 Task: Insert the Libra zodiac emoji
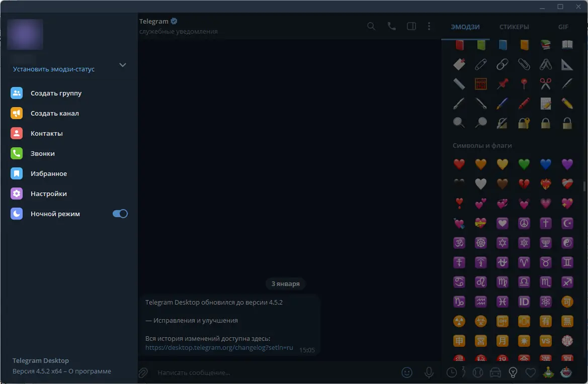524,282
